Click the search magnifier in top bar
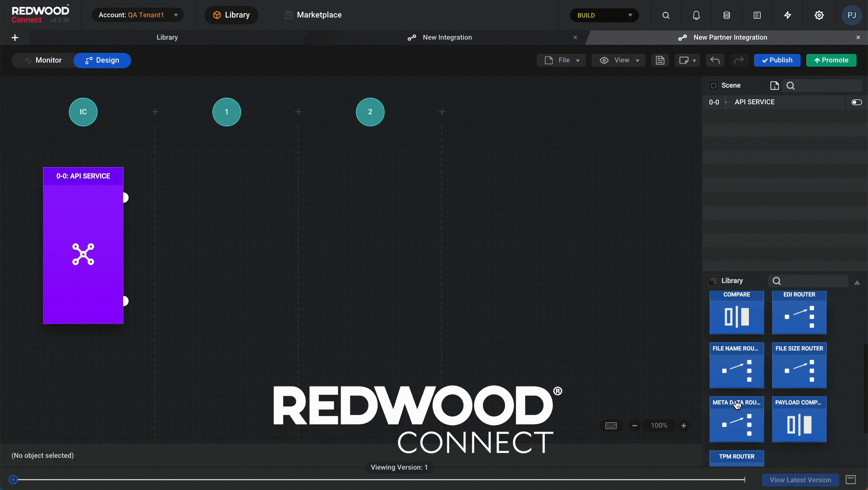Image resolution: width=868 pixels, height=490 pixels. [x=665, y=15]
